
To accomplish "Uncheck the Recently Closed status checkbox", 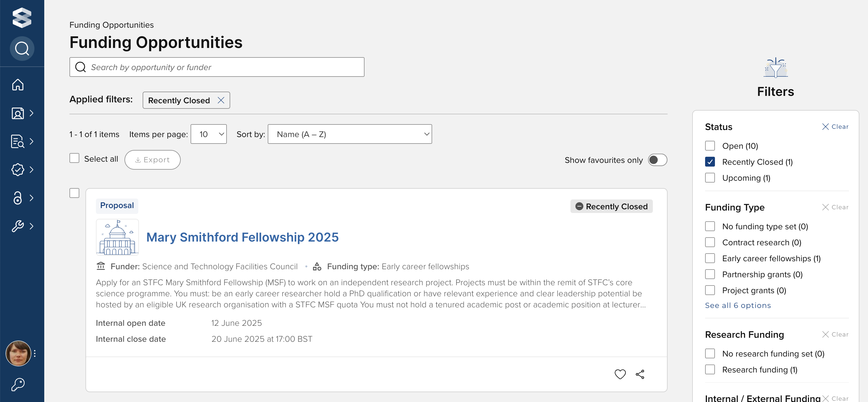I will coord(710,162).
